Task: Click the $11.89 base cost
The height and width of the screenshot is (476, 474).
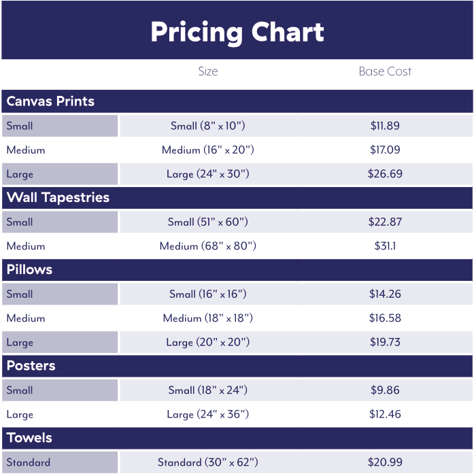Action: 385,126
